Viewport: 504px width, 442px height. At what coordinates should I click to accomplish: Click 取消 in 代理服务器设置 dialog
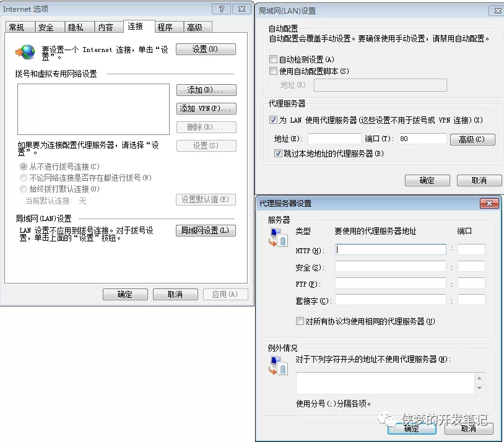[x=469, y=429]
